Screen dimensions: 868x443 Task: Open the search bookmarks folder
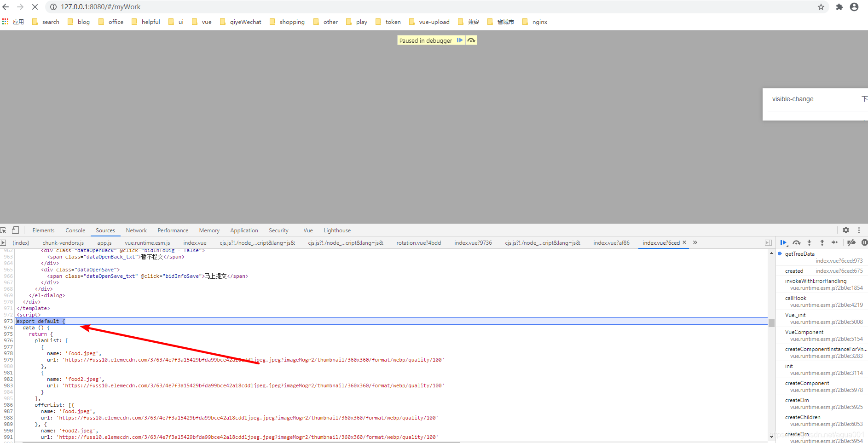(x=46, y=22)
